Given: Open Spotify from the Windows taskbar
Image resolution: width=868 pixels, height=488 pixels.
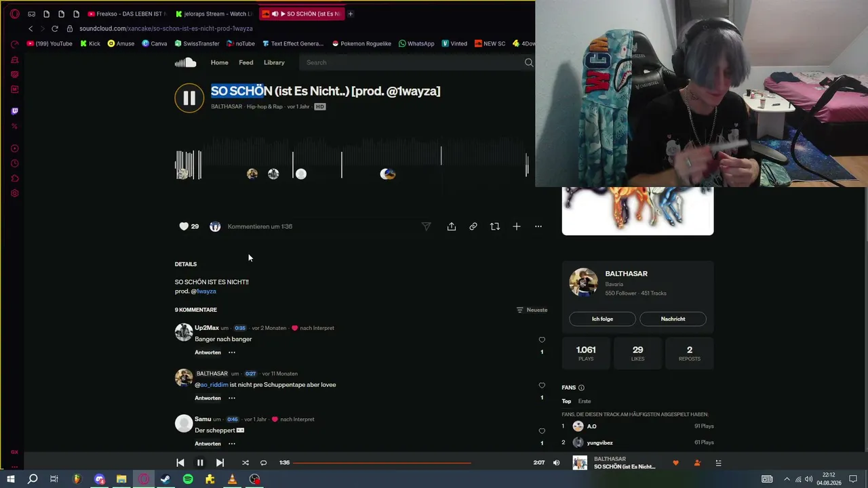Looking at the screenshot, I should click(x=188, y=479).
